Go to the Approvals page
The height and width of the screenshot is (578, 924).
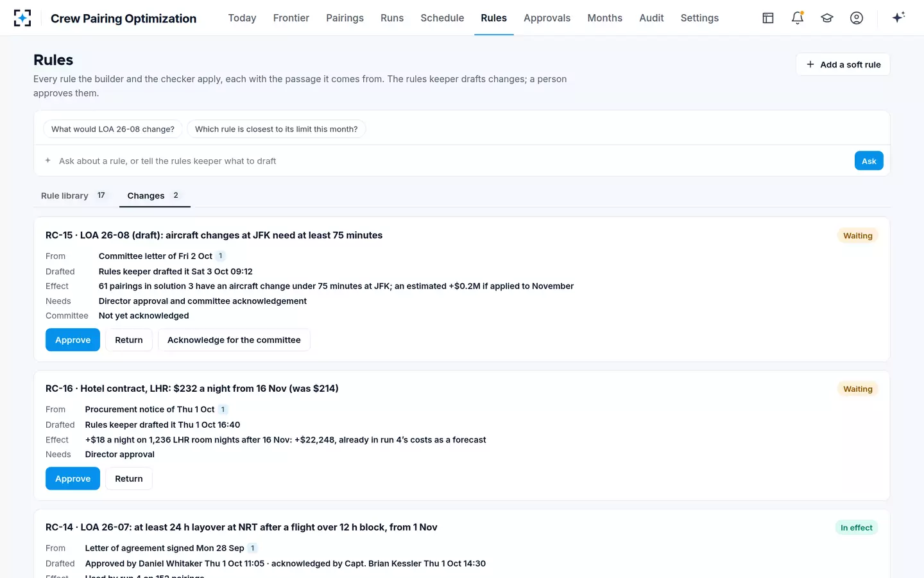[547, 18]
